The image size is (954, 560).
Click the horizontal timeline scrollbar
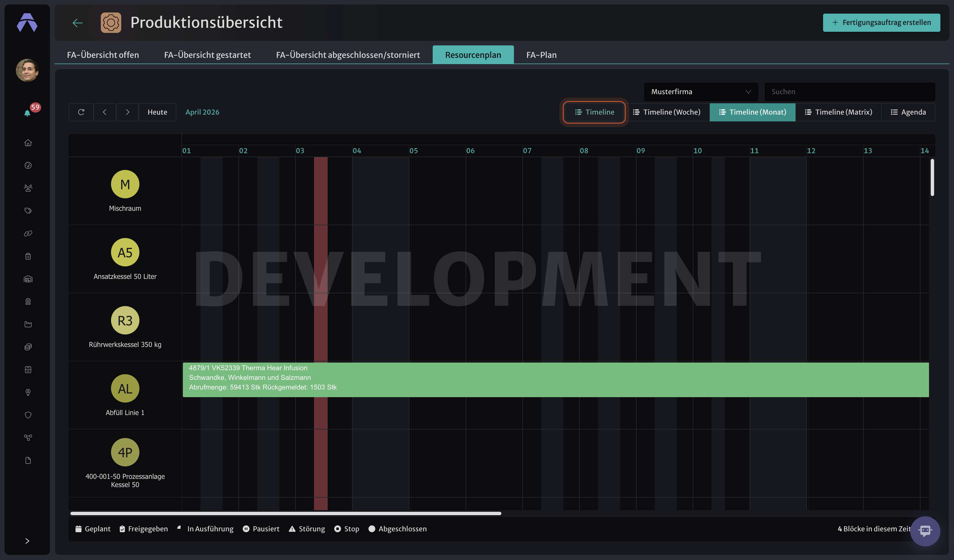[x=286, y=513]
